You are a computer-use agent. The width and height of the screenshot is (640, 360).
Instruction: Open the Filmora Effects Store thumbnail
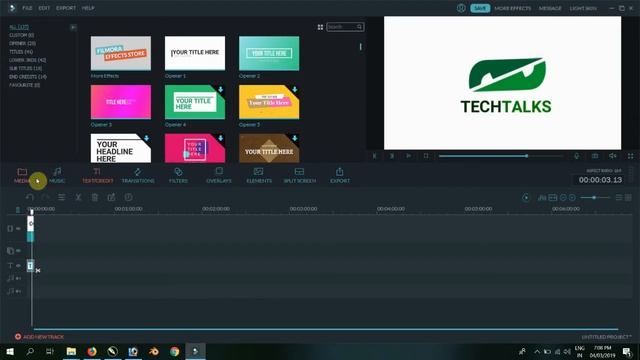[x=121, y=53]
